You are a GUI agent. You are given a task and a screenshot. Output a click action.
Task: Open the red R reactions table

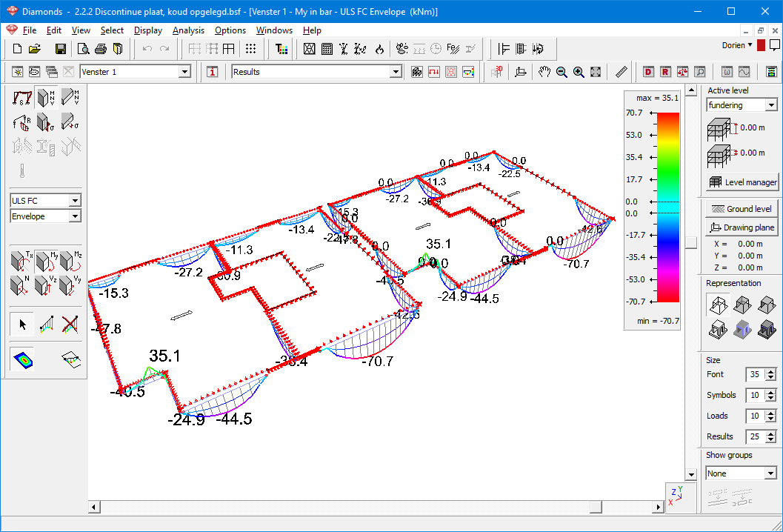pos(665,72)
